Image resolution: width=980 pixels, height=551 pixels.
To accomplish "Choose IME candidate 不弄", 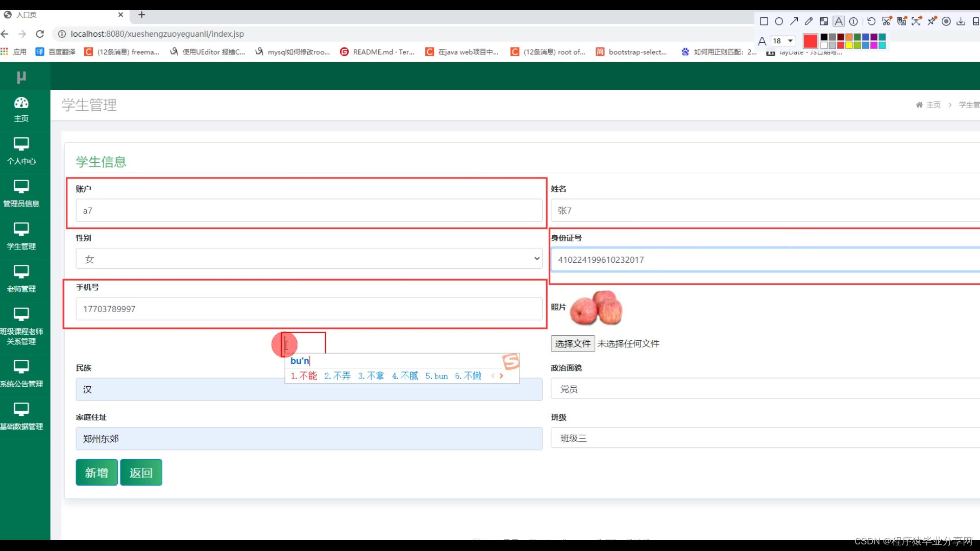I will point(337,376).
